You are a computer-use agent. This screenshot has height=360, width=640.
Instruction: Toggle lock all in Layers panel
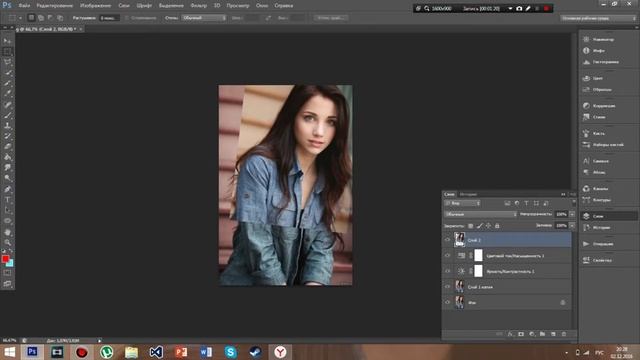click(497, 226)
